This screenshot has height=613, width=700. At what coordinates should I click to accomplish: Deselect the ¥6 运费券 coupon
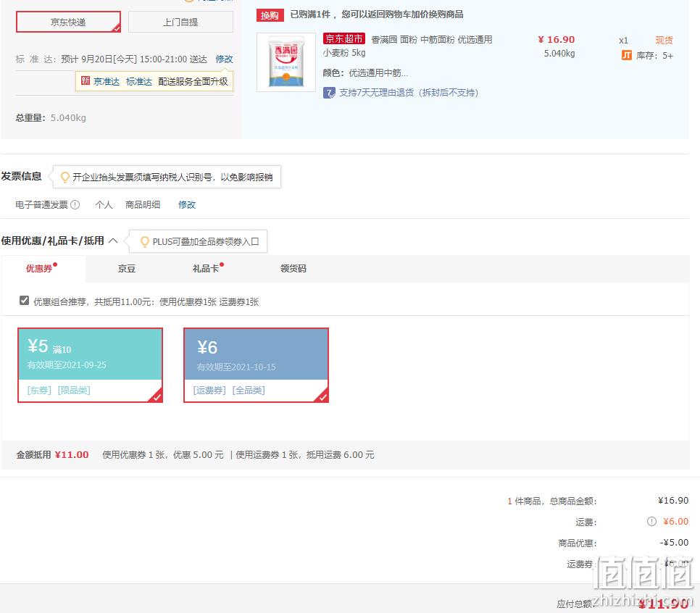coord(257,365)
